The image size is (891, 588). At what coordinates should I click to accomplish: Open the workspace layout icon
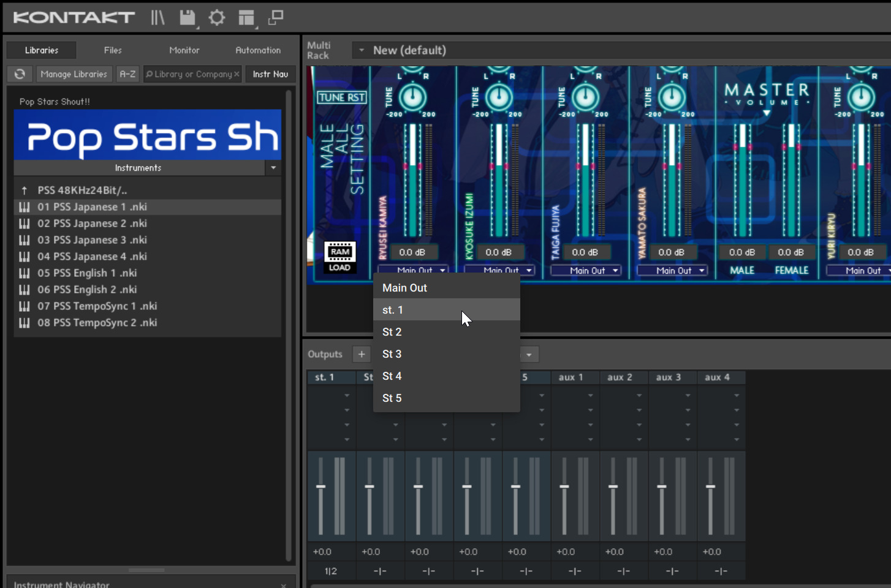(x=246, y=18)
